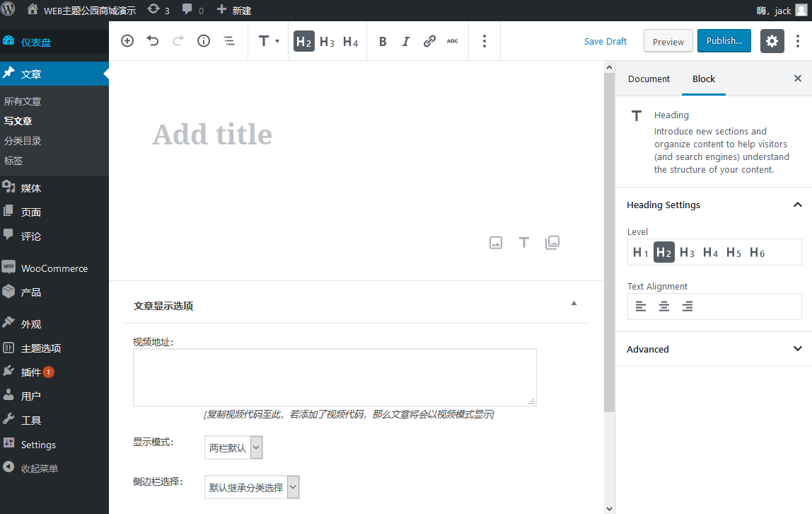Image resolution: width=812 pixels, height=514 pixels.
Task: Click the insert link icon
Action: (429, 40)
